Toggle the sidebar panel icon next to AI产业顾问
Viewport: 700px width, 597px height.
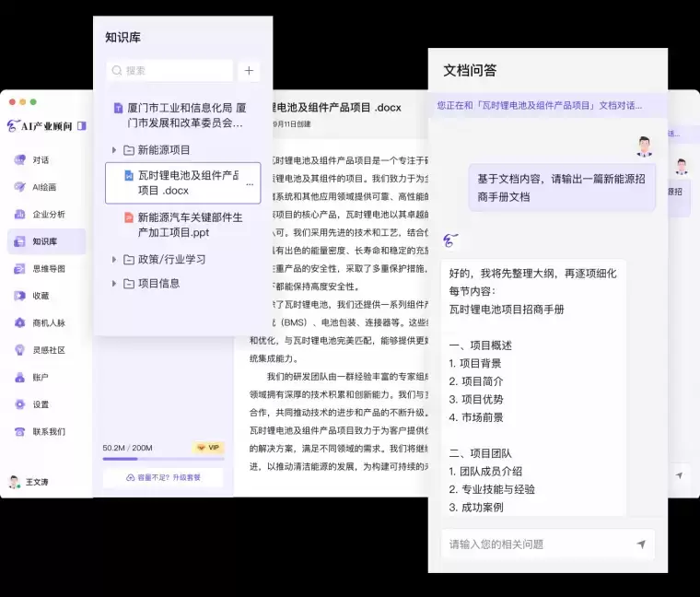pyautogui.click(x=82, y=125)
